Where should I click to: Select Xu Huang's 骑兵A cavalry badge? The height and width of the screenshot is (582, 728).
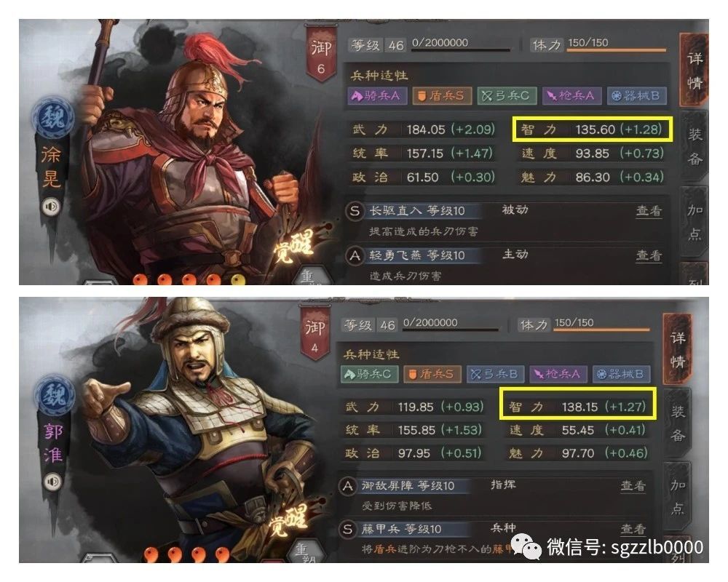click(x=377, y=95)
